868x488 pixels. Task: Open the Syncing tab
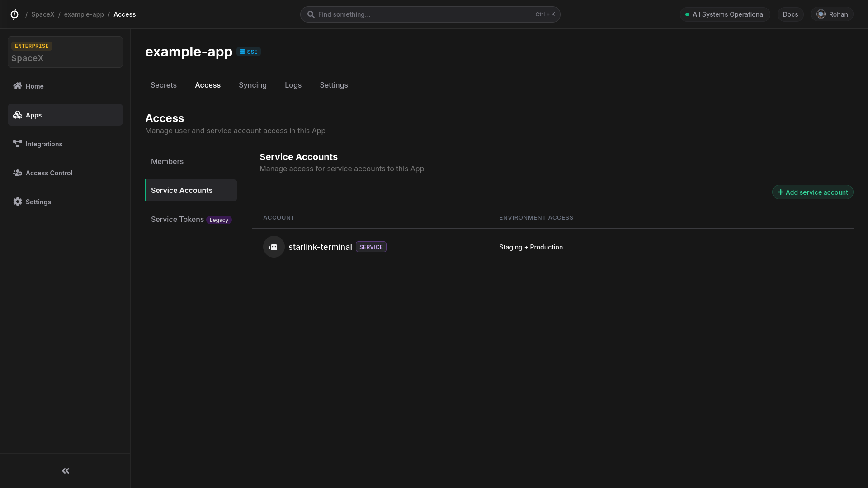(252, 85)
